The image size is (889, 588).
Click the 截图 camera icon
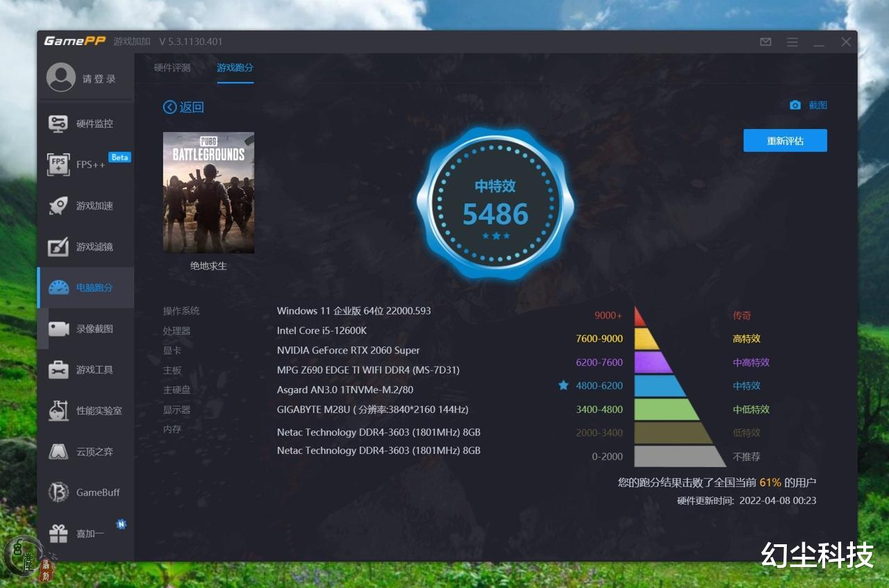[795, 106]
